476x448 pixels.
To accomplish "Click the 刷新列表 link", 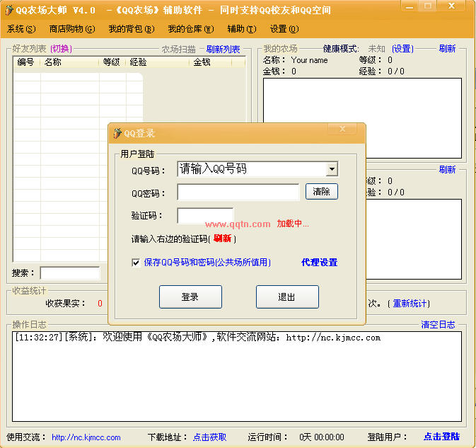I will [223, 49].
